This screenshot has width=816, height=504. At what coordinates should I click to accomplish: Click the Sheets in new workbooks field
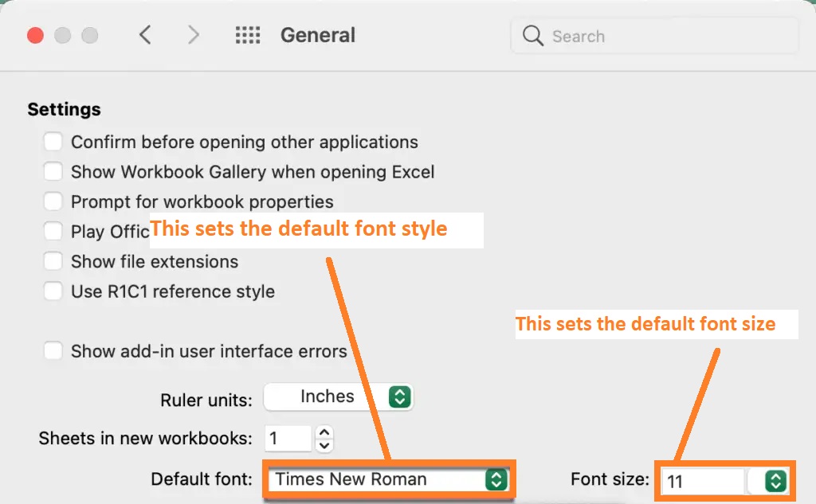pos(288,439)
